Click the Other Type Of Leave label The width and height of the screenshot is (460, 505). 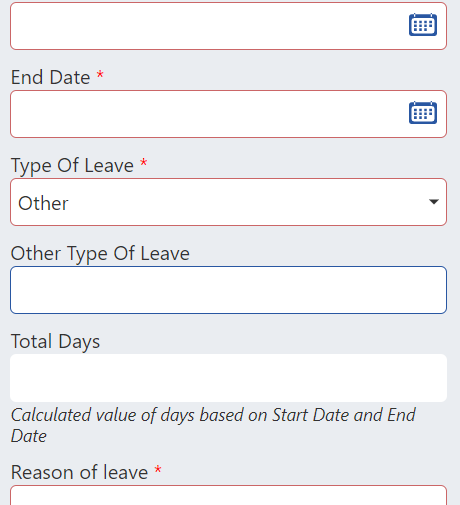(100, 254)
